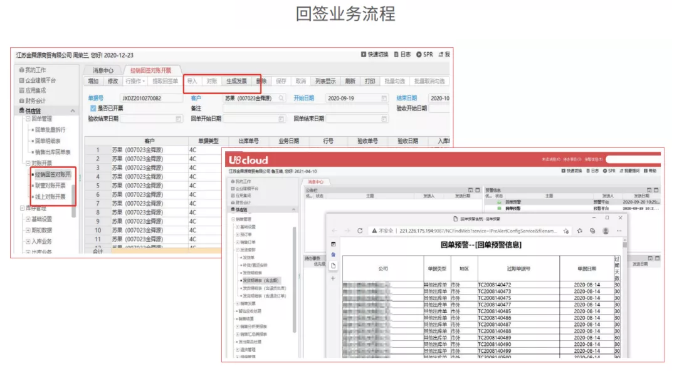Collapse the 对账开票 tree node
This screenshot has width=690, height=378.
[x=28, y=163]
